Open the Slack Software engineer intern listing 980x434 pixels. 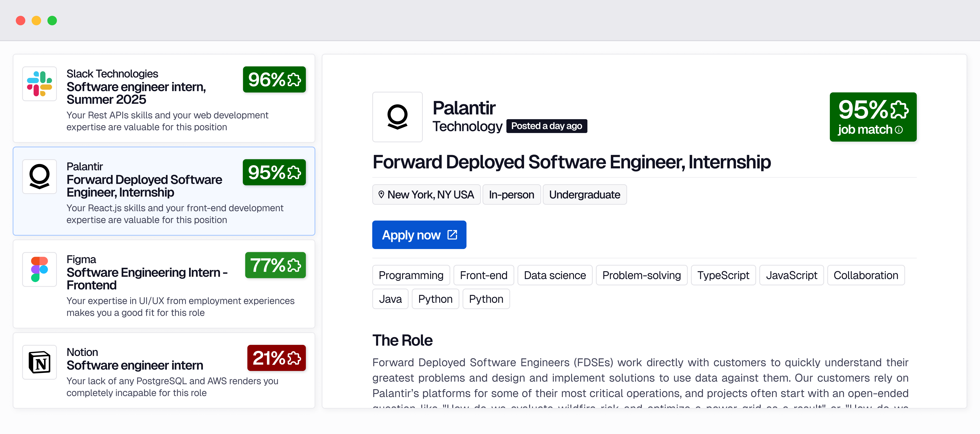tap(164, 98)
